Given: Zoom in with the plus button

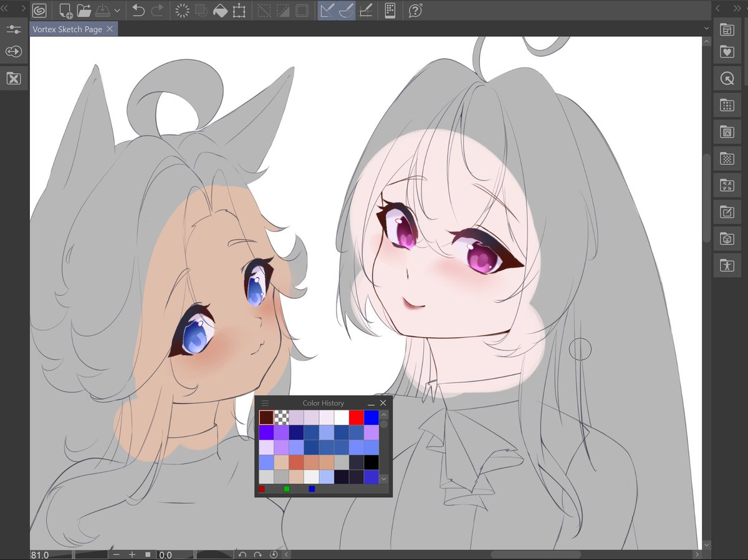Looking at the screenshot, I should (132, 554).
